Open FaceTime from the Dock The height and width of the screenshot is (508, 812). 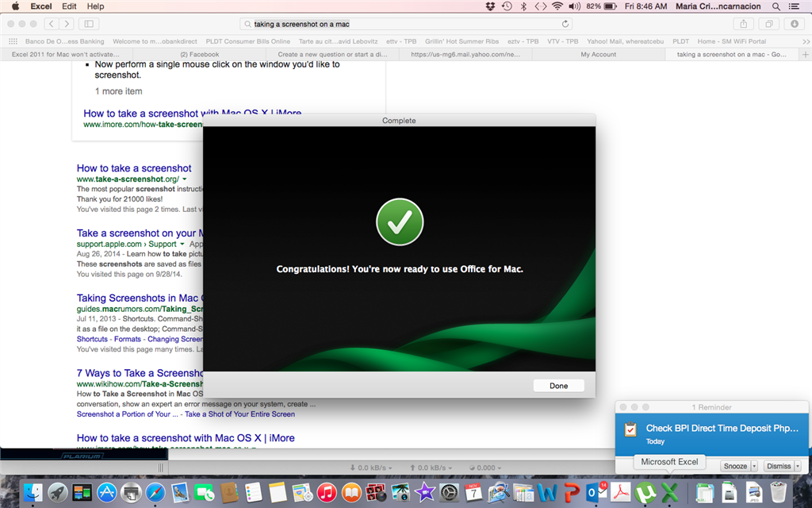204,492
